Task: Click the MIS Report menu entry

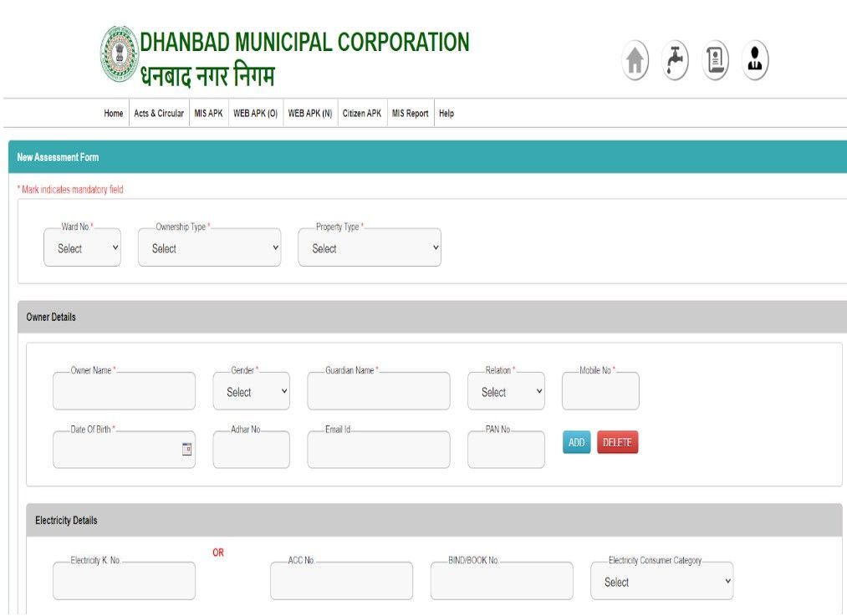Action: (x=409, y=113)
